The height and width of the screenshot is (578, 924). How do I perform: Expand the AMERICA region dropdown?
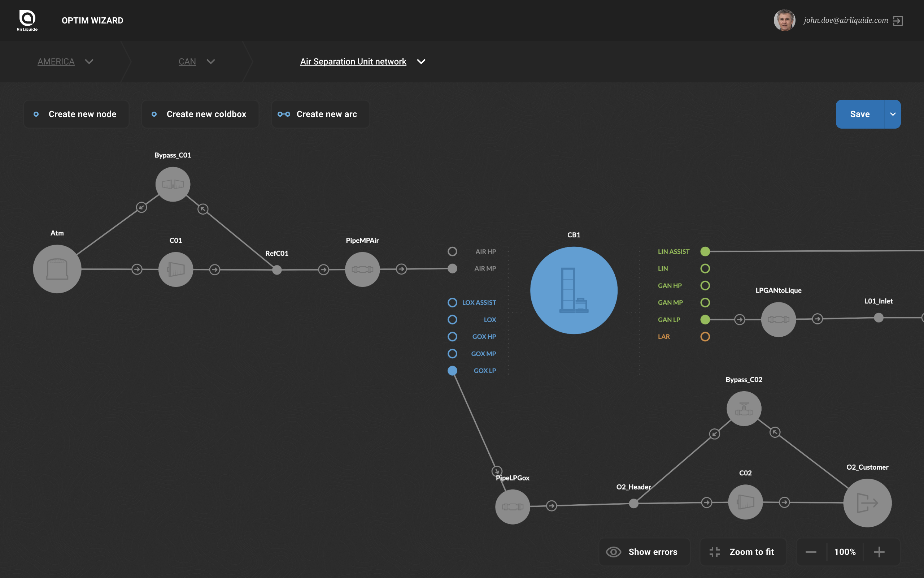tap(89, 61)
